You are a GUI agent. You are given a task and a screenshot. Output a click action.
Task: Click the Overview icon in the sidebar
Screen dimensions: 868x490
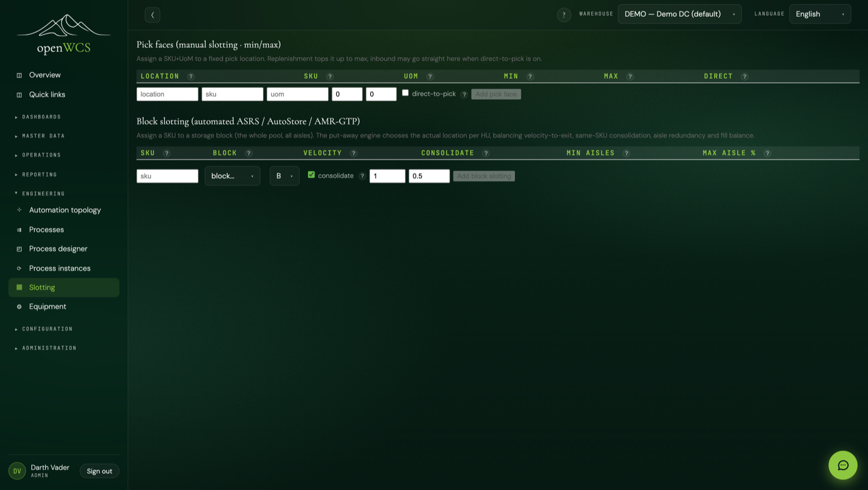click(x=20, y=75)
